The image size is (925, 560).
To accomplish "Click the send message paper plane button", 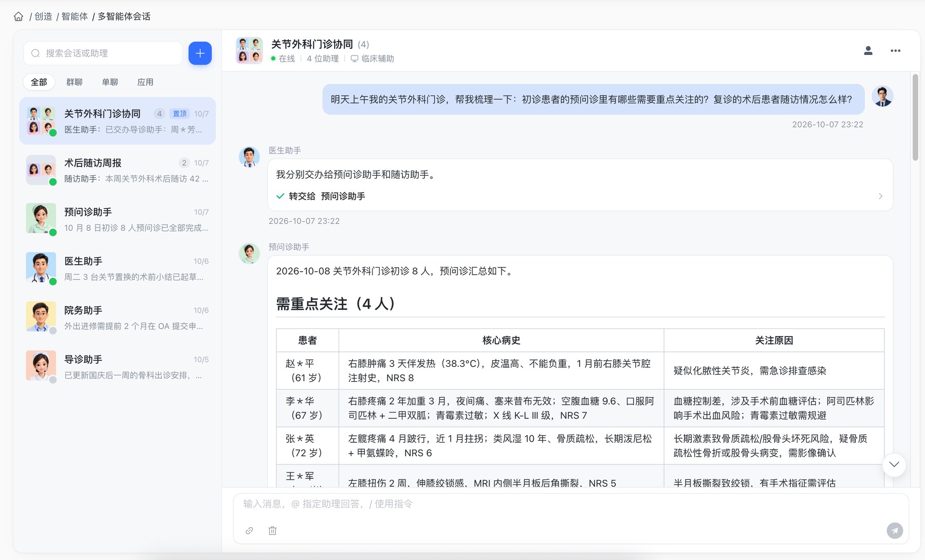I will pyautogui.click(x=895, y=531).
